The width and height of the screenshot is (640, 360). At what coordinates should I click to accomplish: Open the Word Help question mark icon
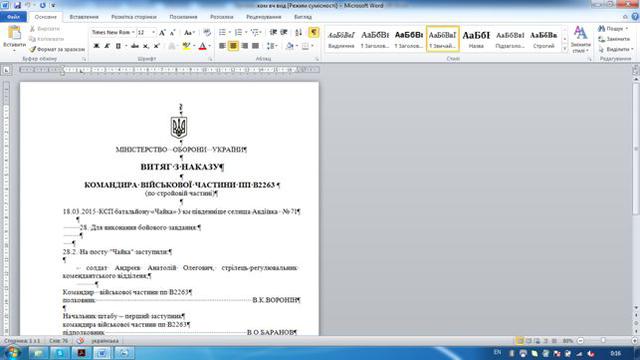(635, 17)
